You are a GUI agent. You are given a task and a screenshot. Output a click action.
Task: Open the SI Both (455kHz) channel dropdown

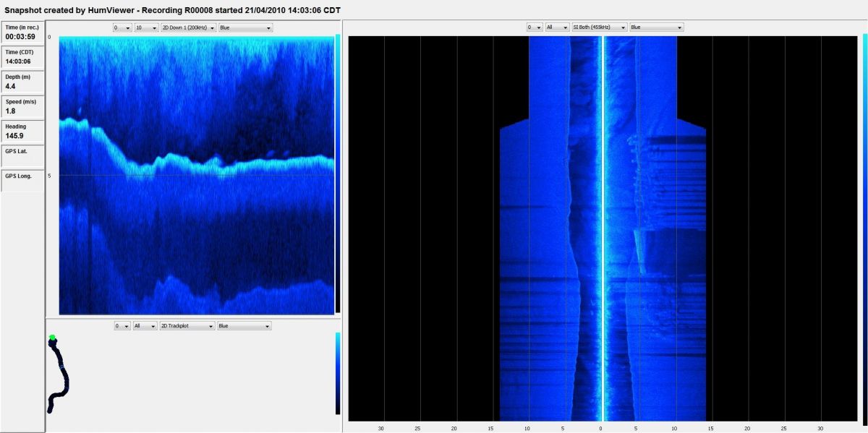tap(598, 27)
